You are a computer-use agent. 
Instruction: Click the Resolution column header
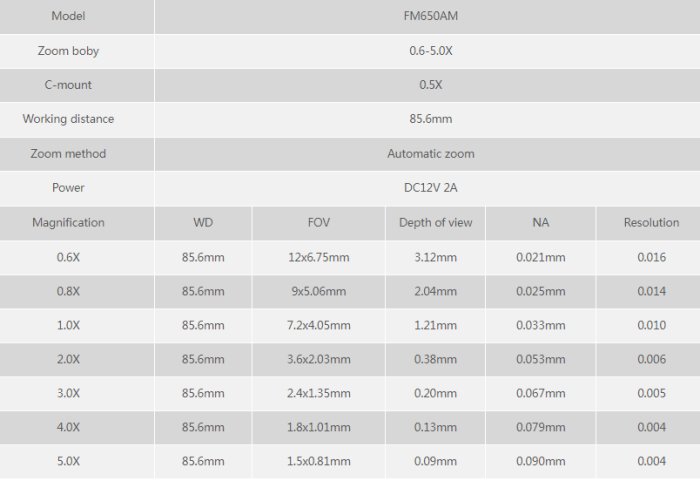651,222
